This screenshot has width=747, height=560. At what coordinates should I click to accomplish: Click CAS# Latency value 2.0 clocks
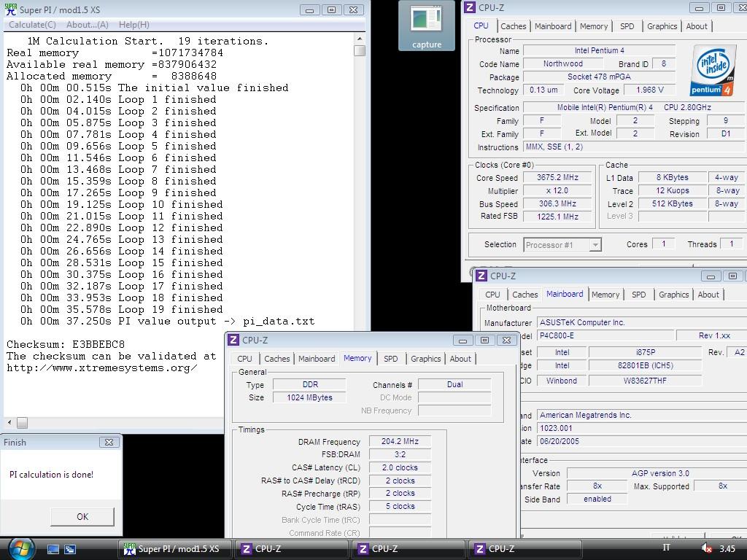(400, 467)
